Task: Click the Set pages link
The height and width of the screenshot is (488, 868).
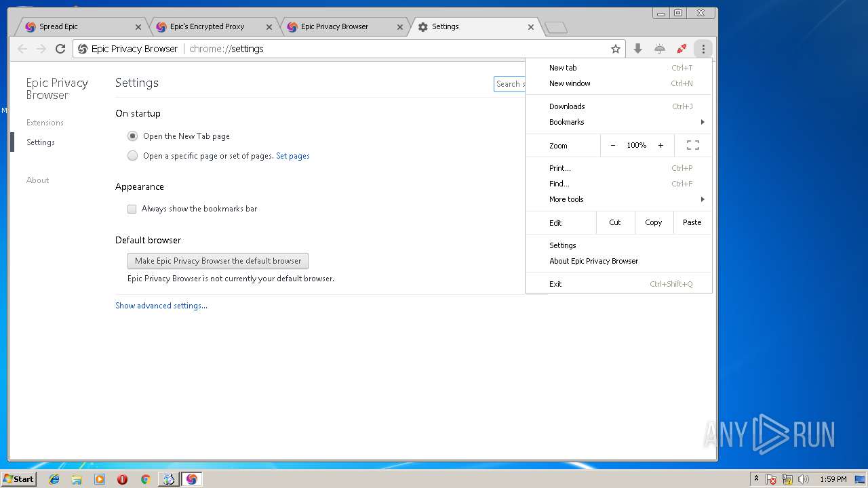Action: tap(293, 156)
